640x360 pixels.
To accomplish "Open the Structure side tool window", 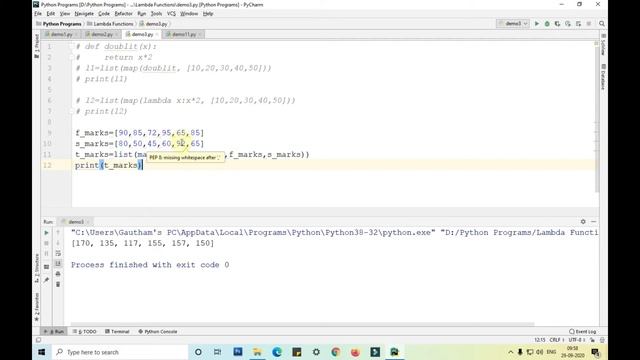I will coord(37,269).
